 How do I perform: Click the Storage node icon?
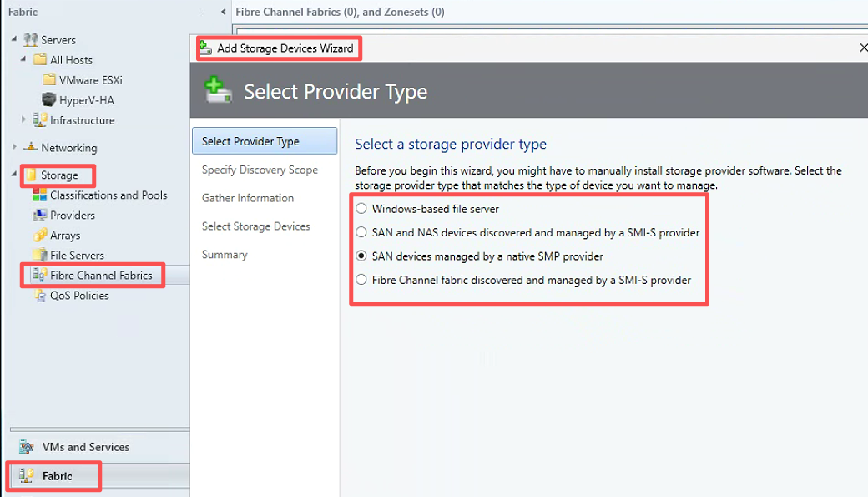click(31, 175)
